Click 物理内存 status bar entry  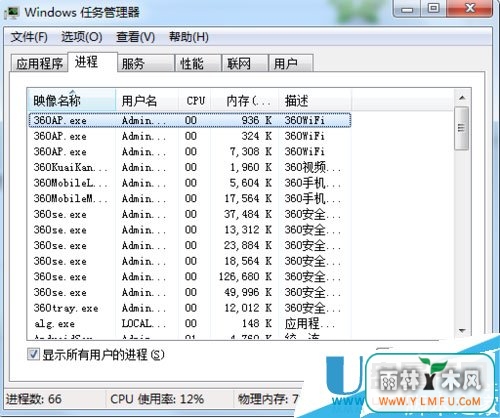point(268,399)
